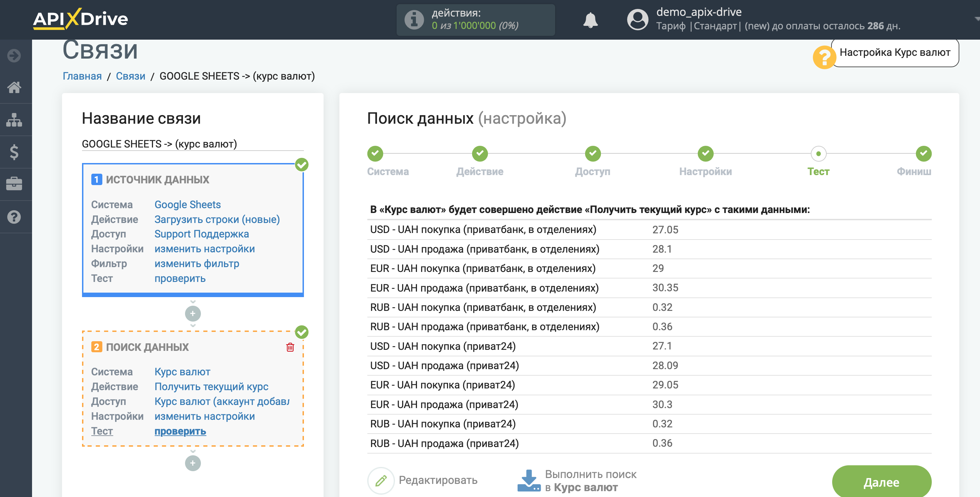Select row USD - UAH продажа (приват24)
The image size is (980, 497).
pyautogui.click(x=649, y=365)
